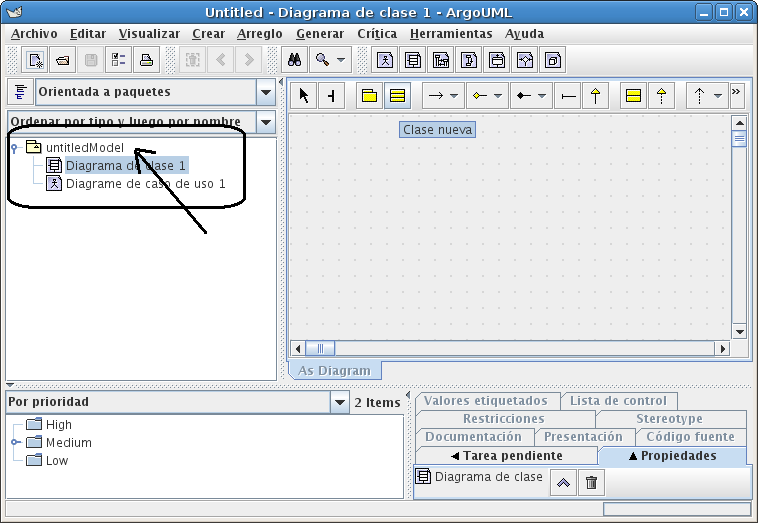Click the diagram horizontal scrollbar thumb
Viewport: 758px width, 523px height.
coord(320,349)
